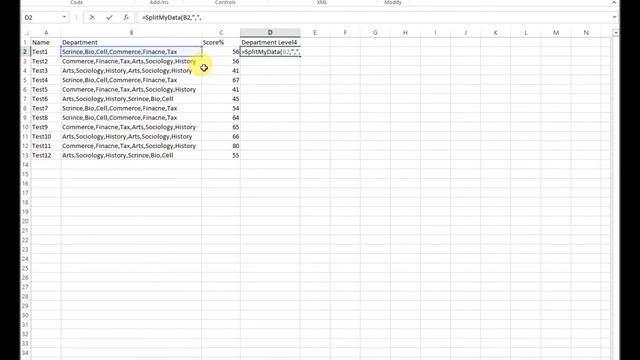Select the 'Test7' cell
Image resolution: width=640 pixels, height=360 pixels.
click(46, 108)
